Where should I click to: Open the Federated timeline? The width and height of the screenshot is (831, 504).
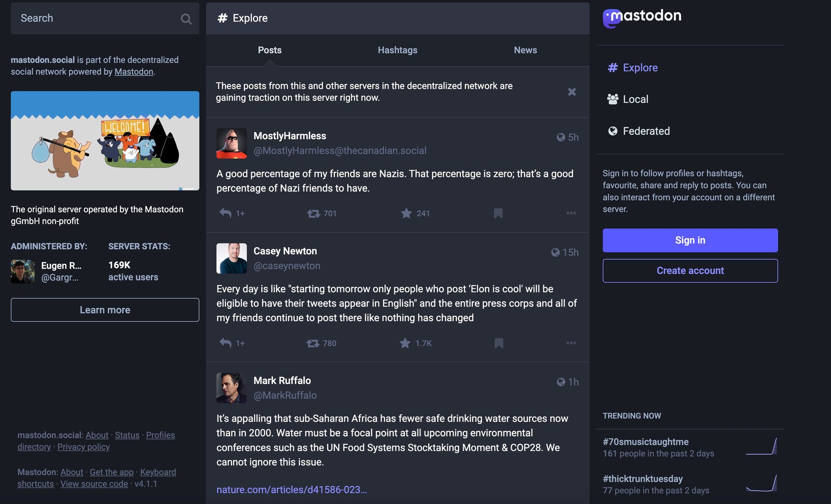click(x=639, y=131)
